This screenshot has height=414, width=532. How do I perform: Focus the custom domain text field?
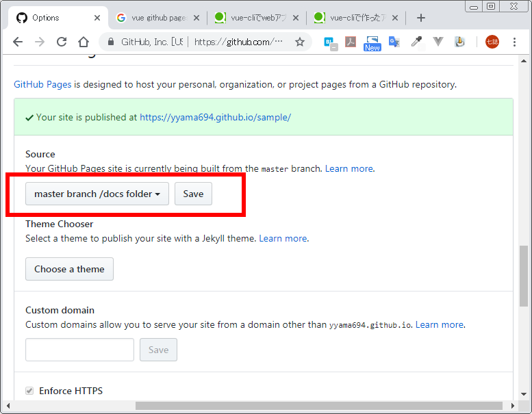(x=79, y=350)
